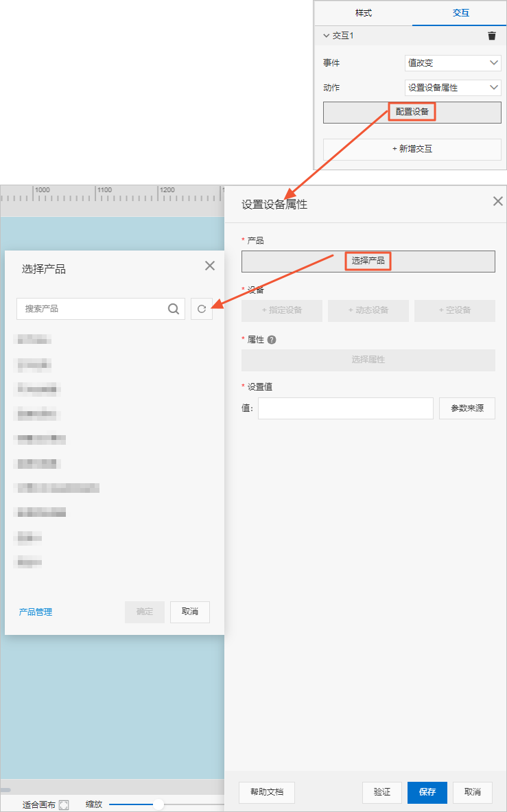Delete 交互1 with the trash icon
This screenshot has height=812, width=507.
(491, 36)
